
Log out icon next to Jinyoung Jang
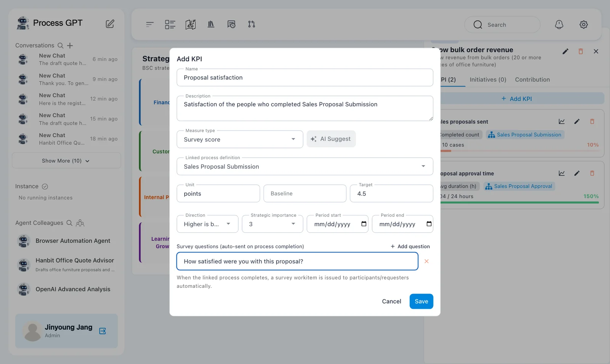click(103, 331)
